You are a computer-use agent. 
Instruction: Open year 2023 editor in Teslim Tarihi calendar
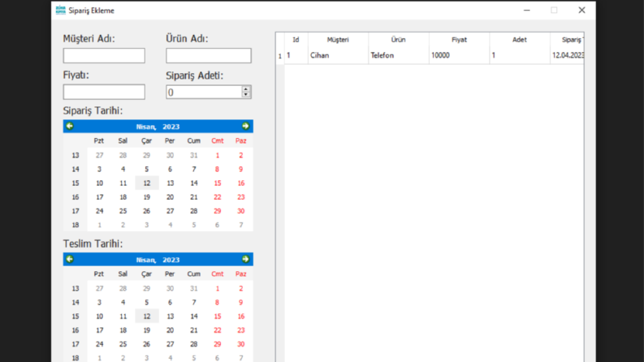click(171, 260)
